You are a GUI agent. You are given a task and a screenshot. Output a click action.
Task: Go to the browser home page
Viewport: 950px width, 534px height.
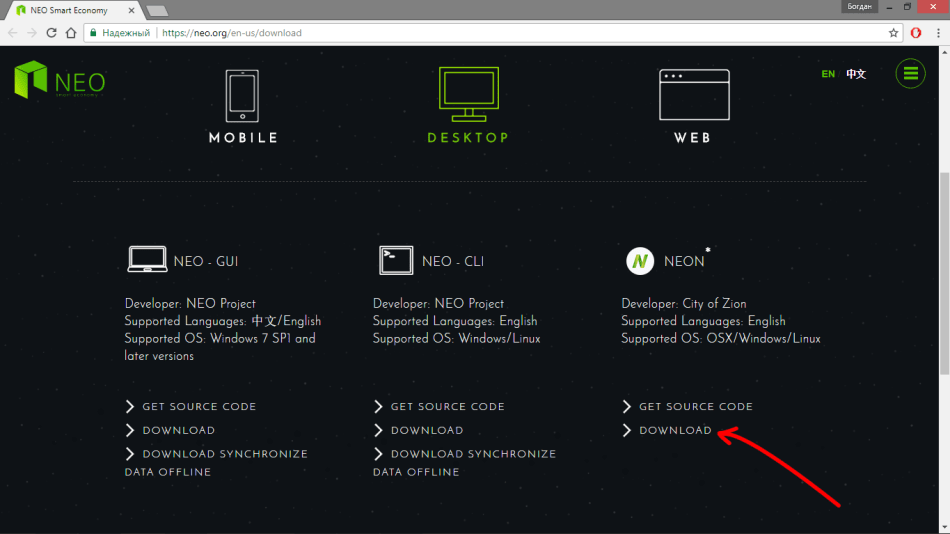coord(71,33)
